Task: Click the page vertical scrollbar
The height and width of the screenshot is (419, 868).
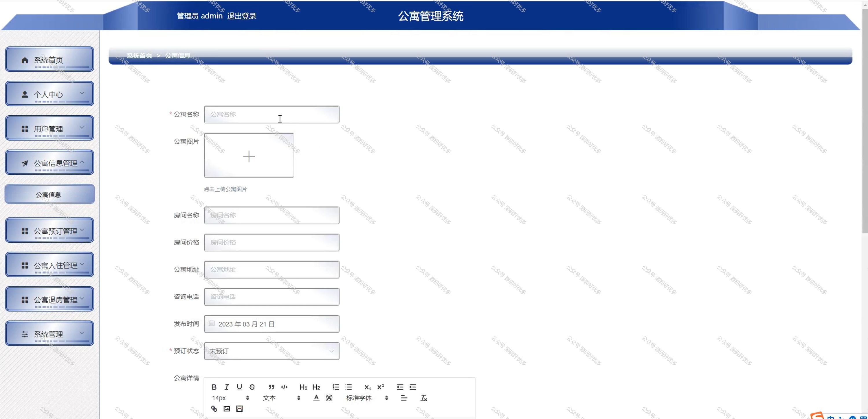Action: point(865,121)
